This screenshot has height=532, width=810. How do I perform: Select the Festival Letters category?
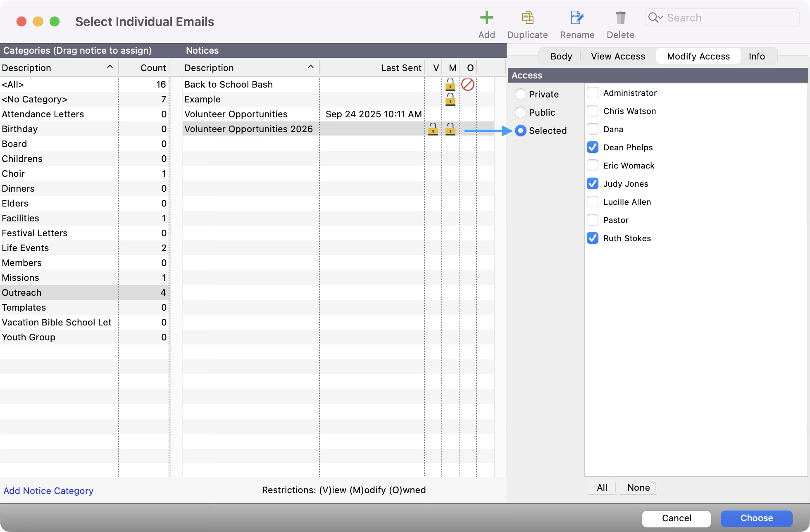85,233
